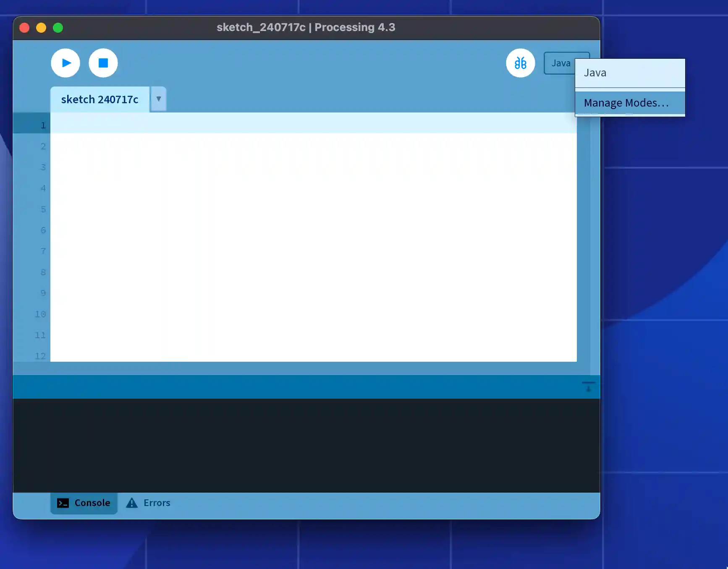Click the window title showing Processing 4.3
The width and height of the screenshot is (728, 569).
click(x=306, y=27)
